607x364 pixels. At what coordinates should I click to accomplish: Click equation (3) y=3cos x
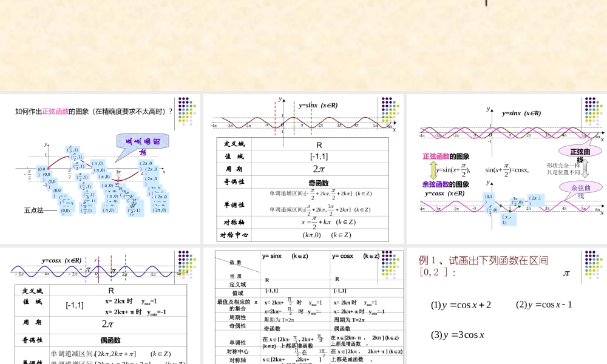(x=458, y=335)
